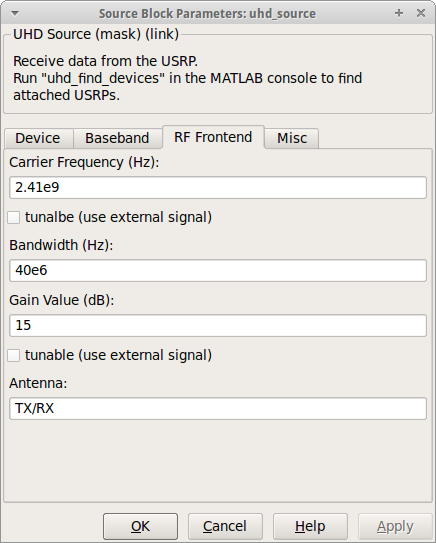Enable tunalbe checkbox under Carrier Frequency
The image size is (436, 543).
coord(14,217)
